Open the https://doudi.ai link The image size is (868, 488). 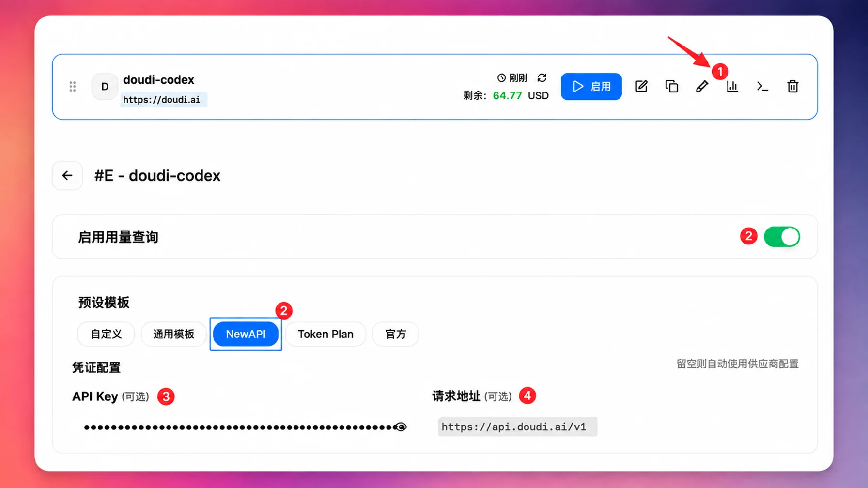click(x=161, y=100)
